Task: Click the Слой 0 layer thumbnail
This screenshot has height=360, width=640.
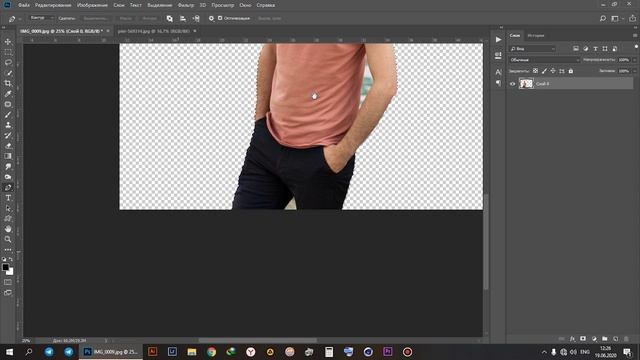Action: [x=526, y=84]
